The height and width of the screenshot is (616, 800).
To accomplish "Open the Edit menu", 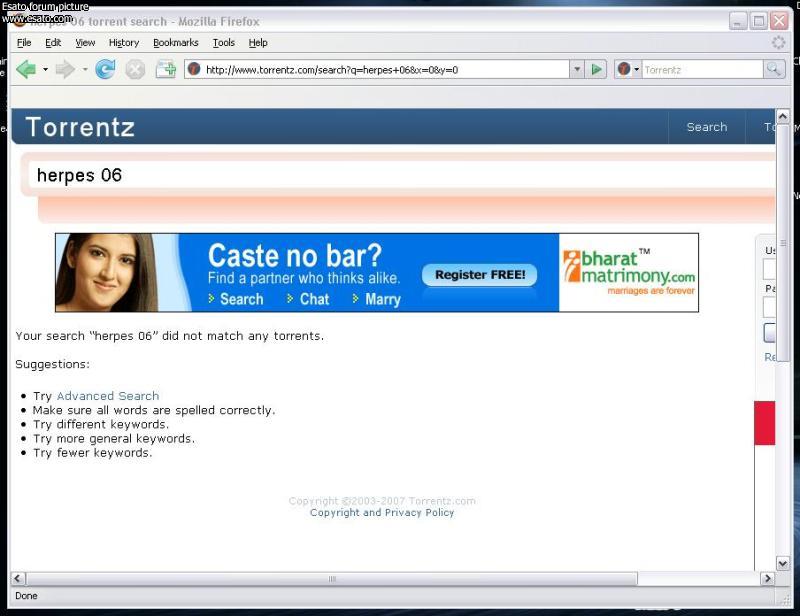I will click(53, 43).
